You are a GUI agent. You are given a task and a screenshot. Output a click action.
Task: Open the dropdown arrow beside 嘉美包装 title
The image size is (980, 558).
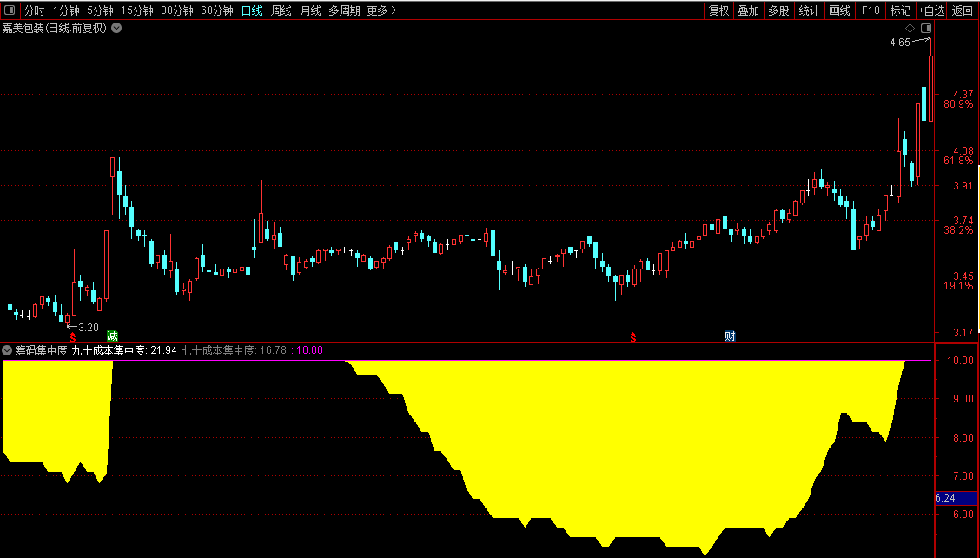pyautogui.click(x=116, y=28)
